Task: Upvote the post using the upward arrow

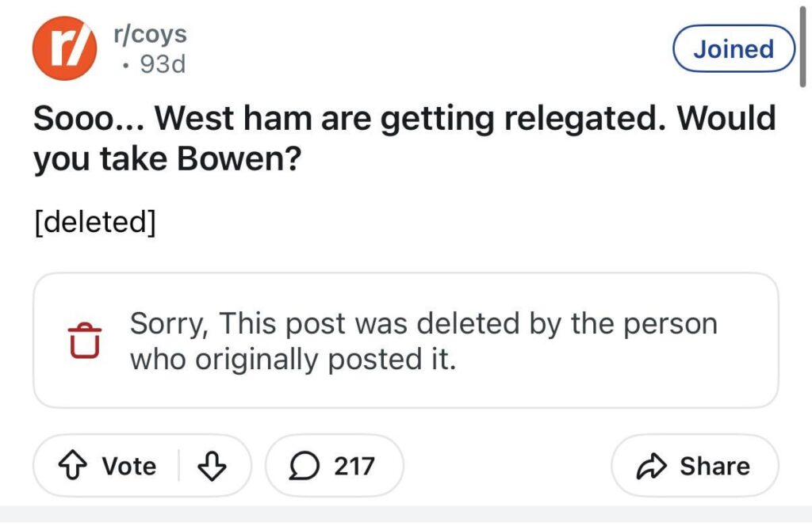Action: (x=73, y=466)
